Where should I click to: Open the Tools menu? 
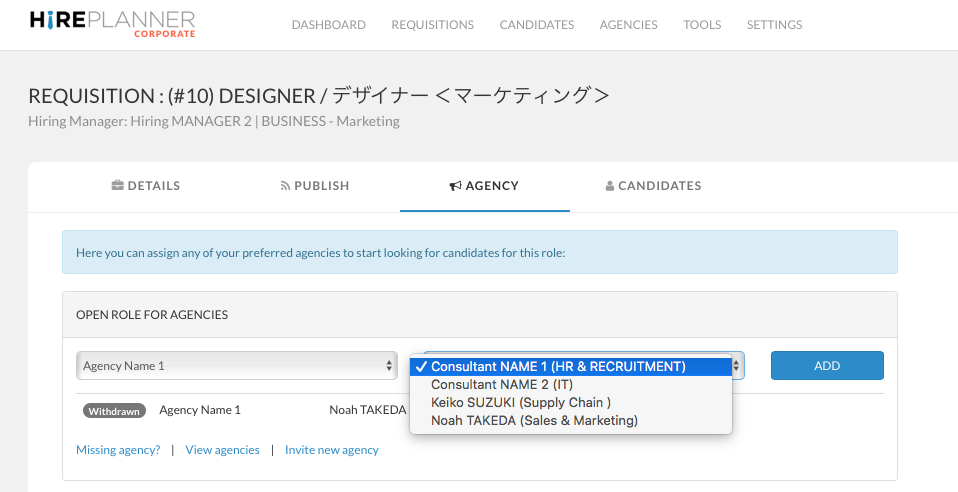pos(702,25)
